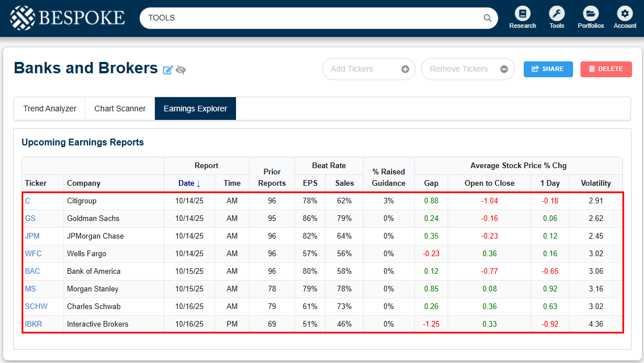Screen dimensions: 644x363
Task: Click the search magnifier icon
Action: pyautogui.click(x=487, y=18)
